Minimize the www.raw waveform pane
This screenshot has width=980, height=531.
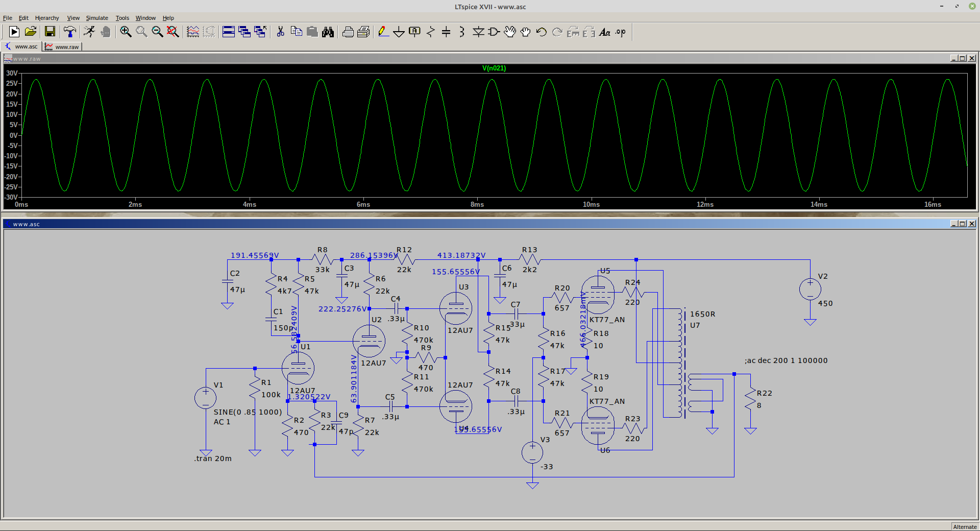coord(953,58)
